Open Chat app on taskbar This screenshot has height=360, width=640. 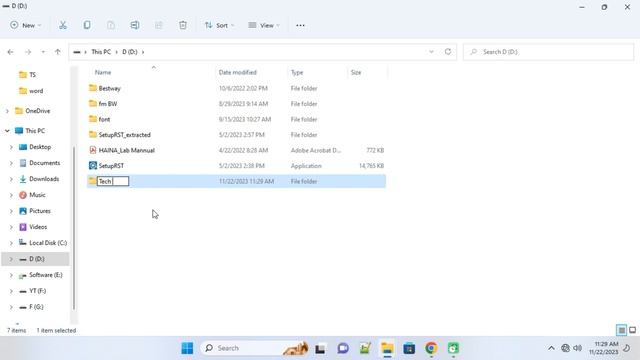pos(343,349)
